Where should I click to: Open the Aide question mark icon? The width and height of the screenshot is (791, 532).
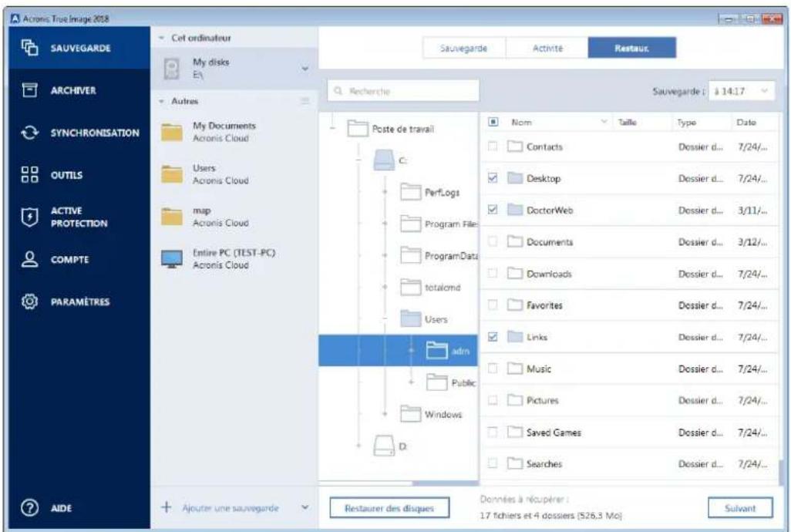pyautogui.click(x=29, y=507)
